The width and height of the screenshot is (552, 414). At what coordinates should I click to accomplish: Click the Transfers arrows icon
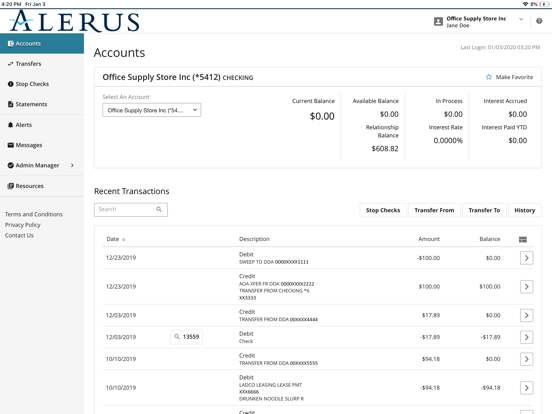point(11,64)
